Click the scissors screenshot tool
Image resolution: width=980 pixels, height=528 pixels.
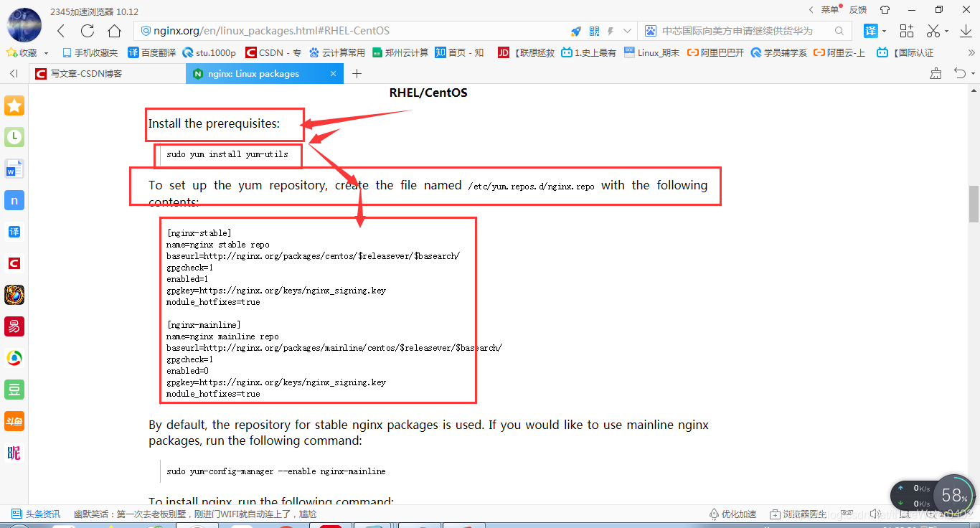(x=933, y=31)
